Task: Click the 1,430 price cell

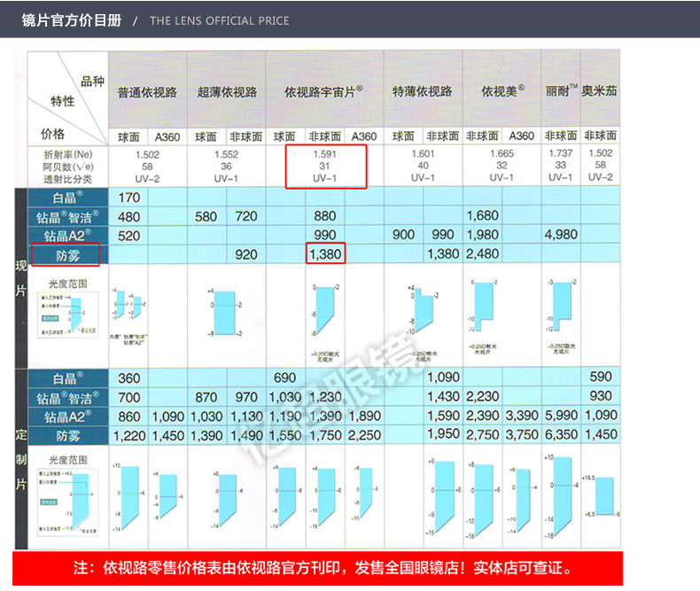Action: pyautogui.click(x=443, y=396)
